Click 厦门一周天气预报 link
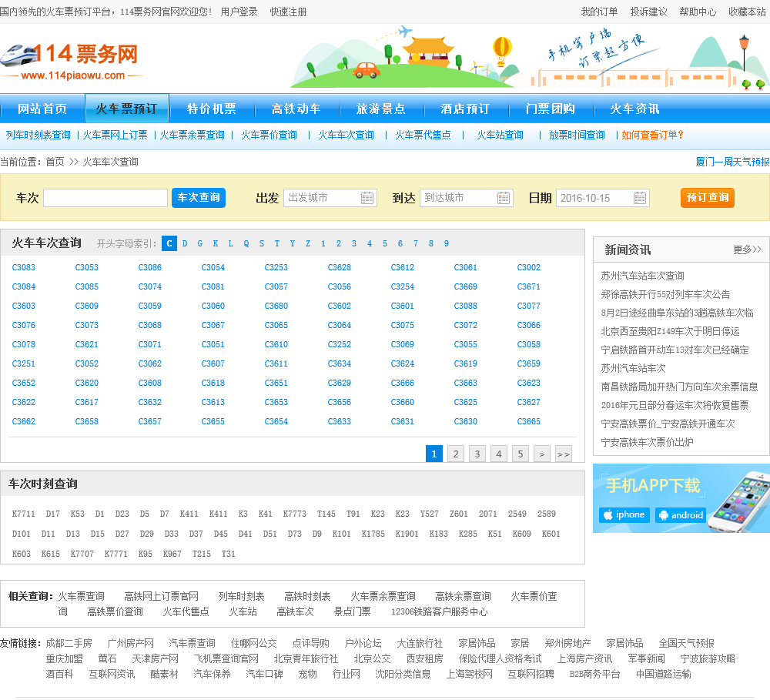This screenshot has width=770, height=700. pos(732,162)
